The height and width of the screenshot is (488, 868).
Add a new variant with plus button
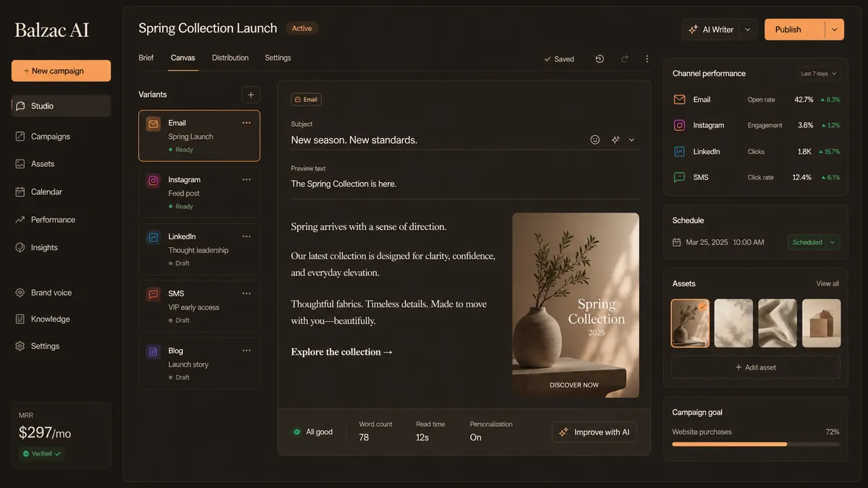click(x=250, y=95)
